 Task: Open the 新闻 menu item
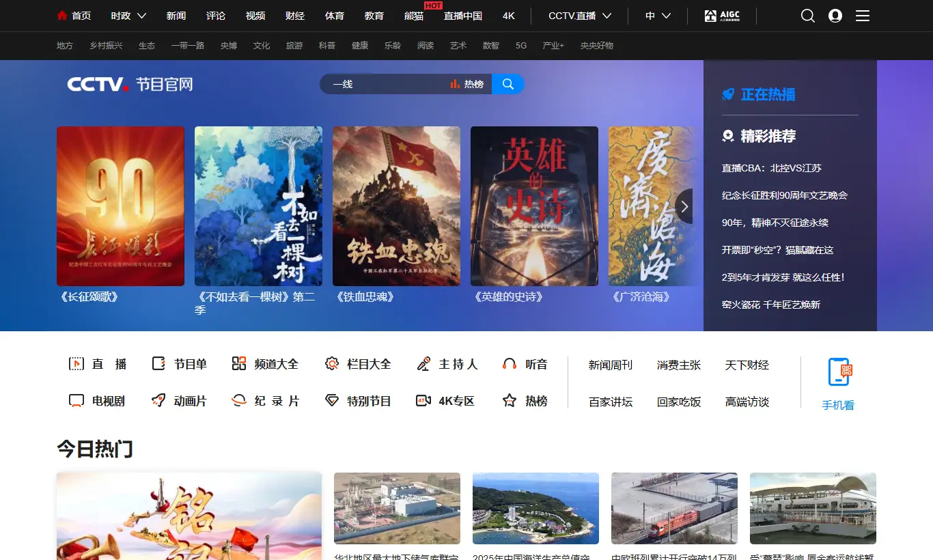tap(176, 16)
